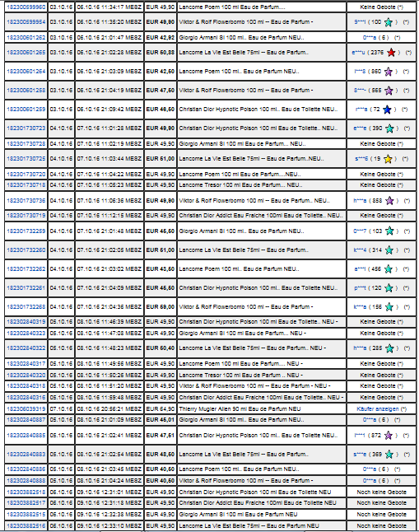
Task: Click the turquoise star beside feedback score 456
Action: coord(389,269)
